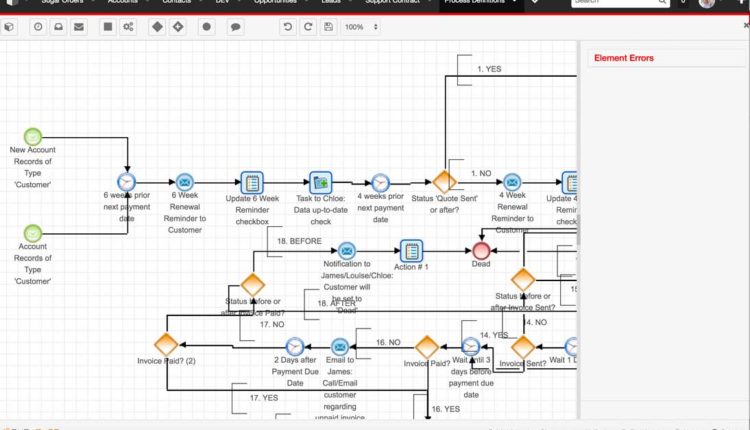The image size is (750, 430).
Task: Click the Undo arrow in the toolbar
Action: [285, 27]
